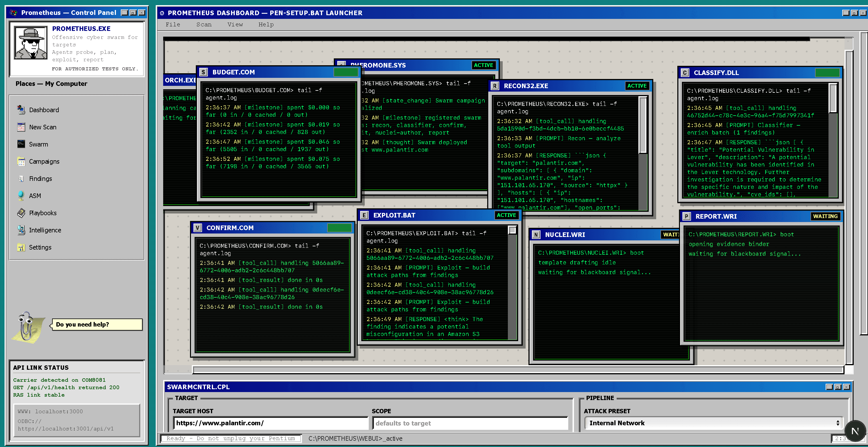Click the green status block on BUDGET.COM

point(346,72)
